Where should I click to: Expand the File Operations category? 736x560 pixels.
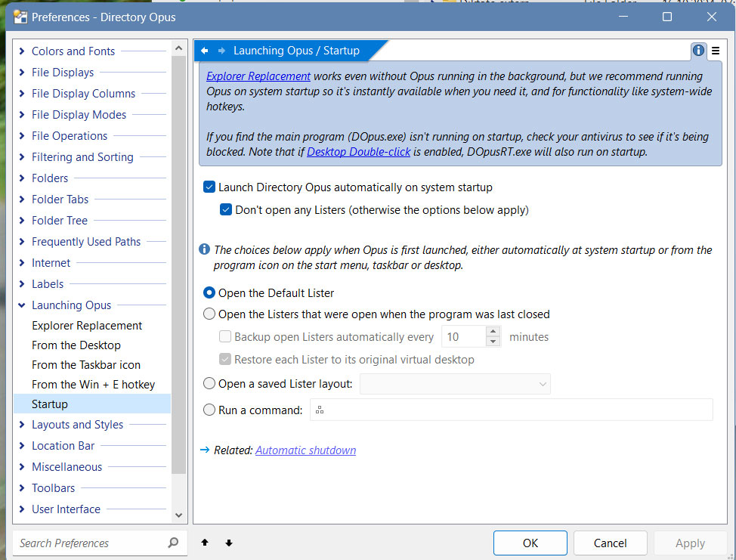click(22, 136)
